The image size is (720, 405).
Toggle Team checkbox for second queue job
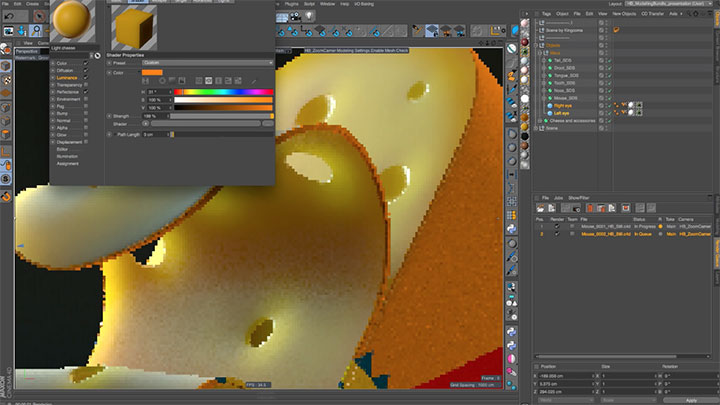[572, 234]
